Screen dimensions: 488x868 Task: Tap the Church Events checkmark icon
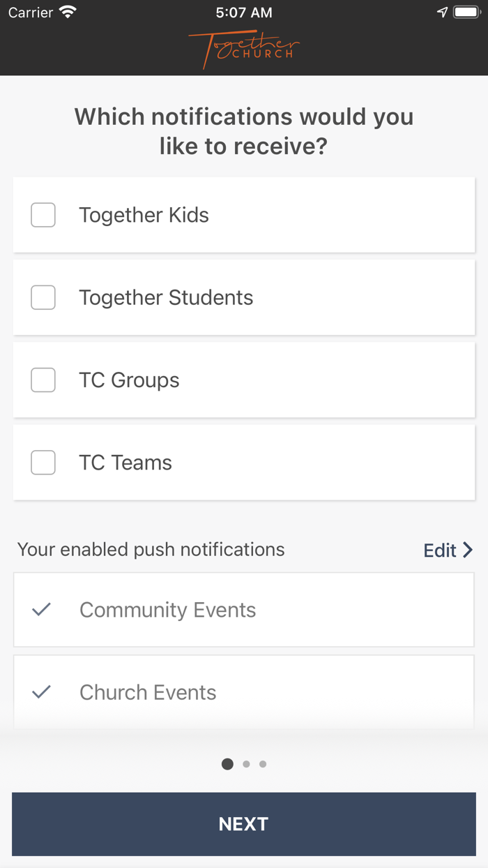tap(42, 692)
